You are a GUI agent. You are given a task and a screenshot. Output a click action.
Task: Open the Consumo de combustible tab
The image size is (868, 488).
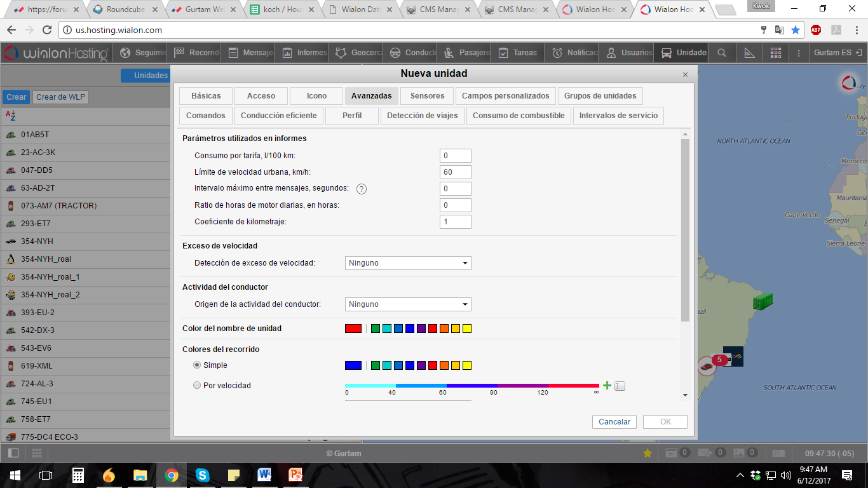click(519, 116)
